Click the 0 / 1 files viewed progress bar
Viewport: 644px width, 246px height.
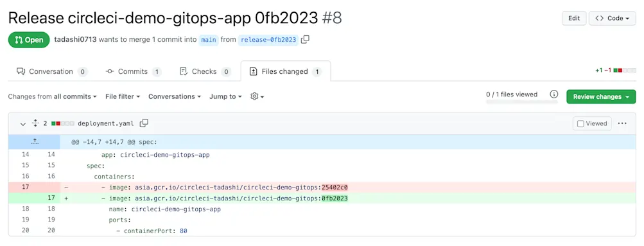pos(521,101)
